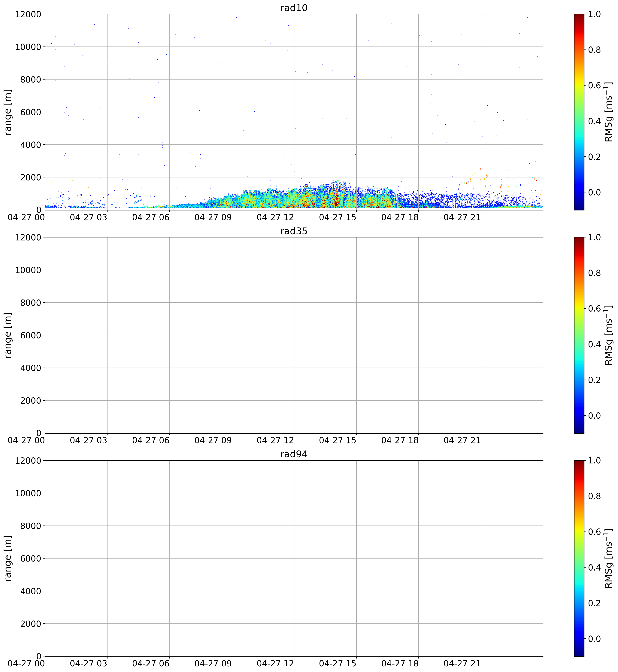Click the rad94 plot title

tap(294, 454)
